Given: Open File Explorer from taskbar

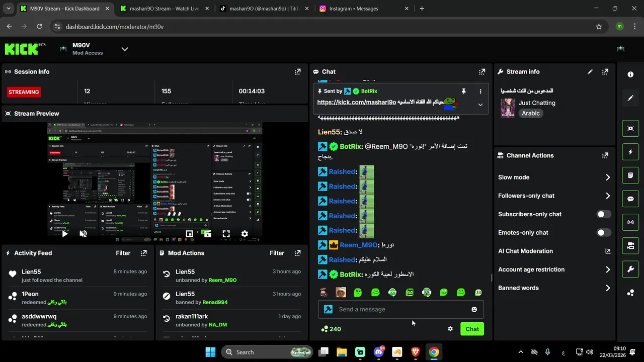Looking at the screenshot, I should (x=342, y=352).
